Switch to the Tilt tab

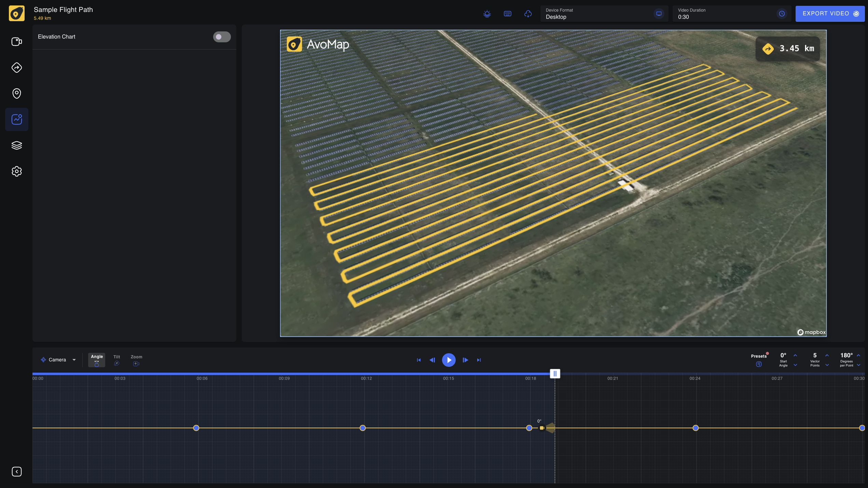tap(116, 360)
